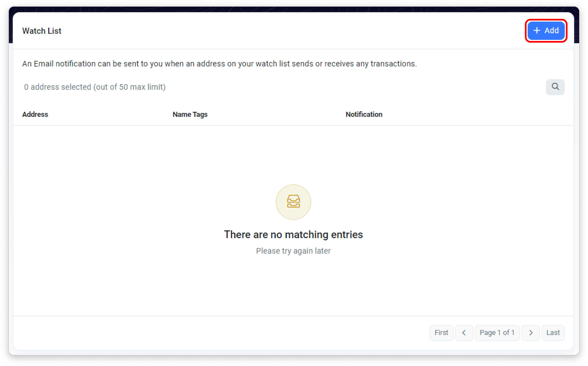Click 'Please try again later' text
The width and height of the screenshot is (588, 366).
(x=293, y=251)
